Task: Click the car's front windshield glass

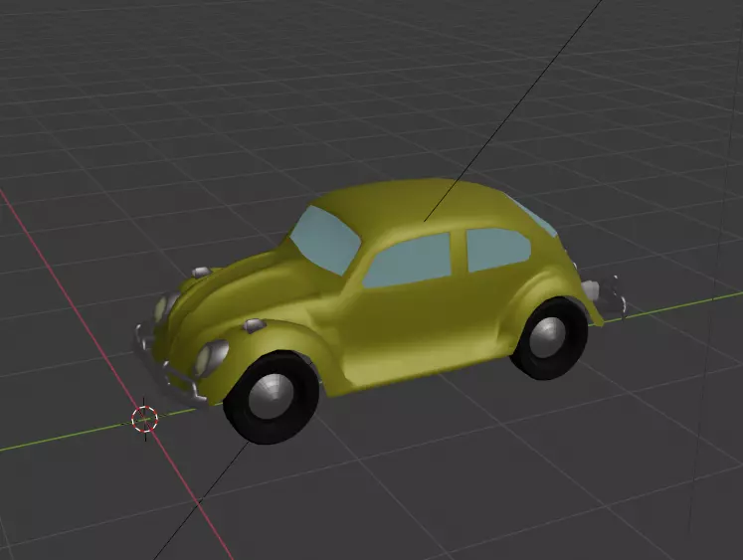Action: [x=325, y=240]
